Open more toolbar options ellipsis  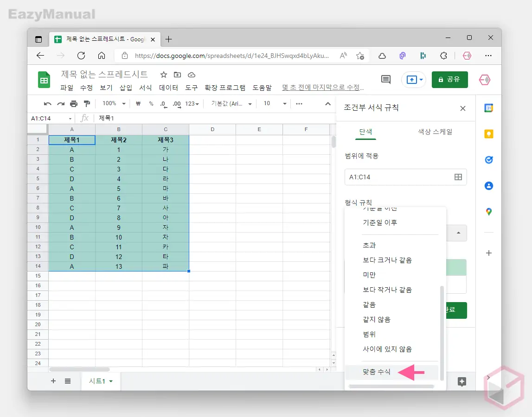pos(299,104)
